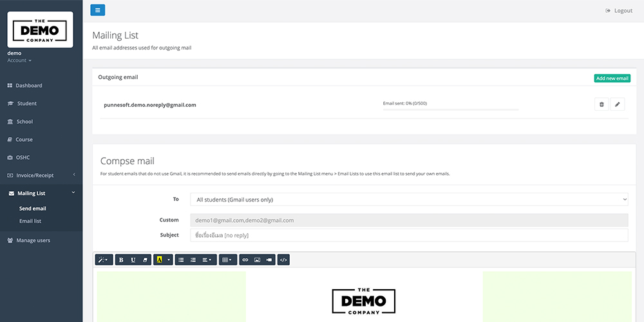Edit the punnesoft outgoing email address
644x322 pixels.
click(617, 104)
